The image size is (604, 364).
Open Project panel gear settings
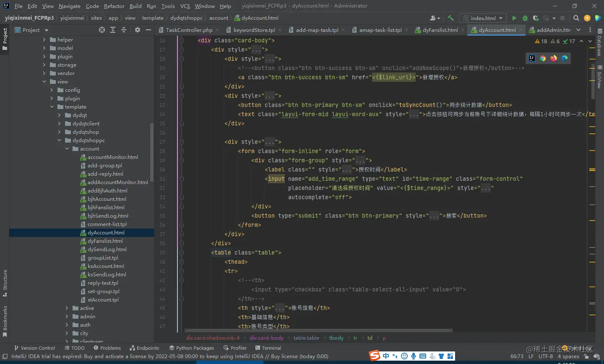(138, 30)
